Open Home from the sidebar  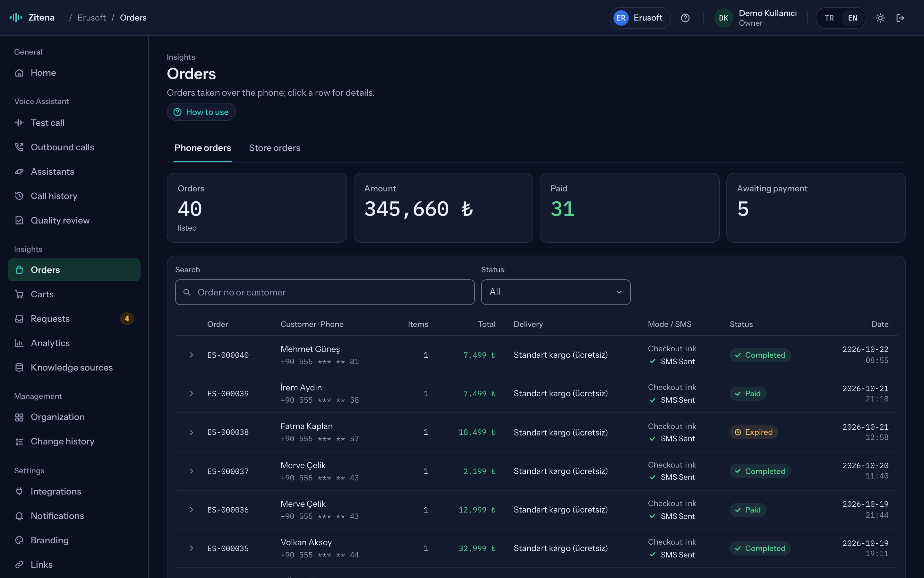(74, 73)
